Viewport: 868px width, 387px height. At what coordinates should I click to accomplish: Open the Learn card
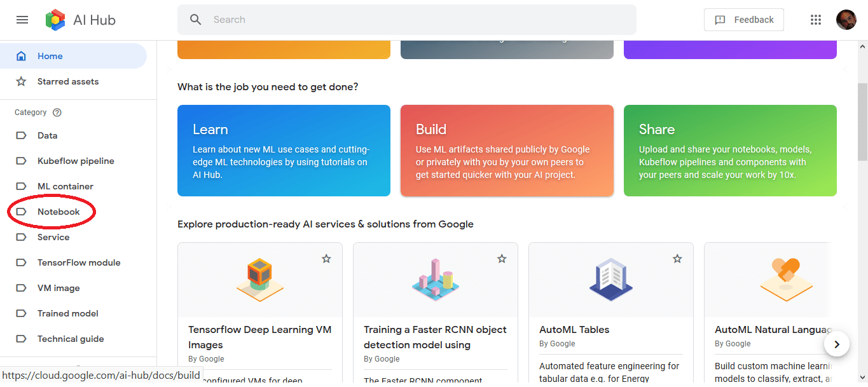284,151
